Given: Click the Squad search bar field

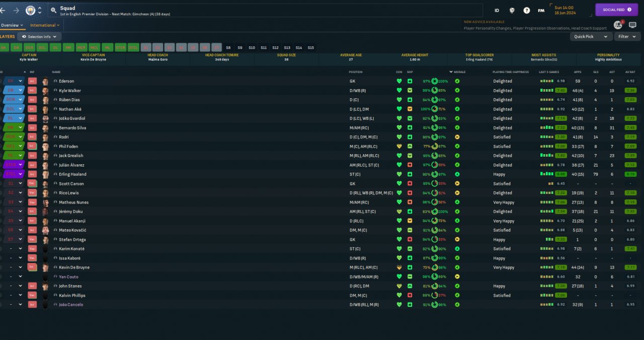Looking at the screenshot, I should (x=265, y=10).
